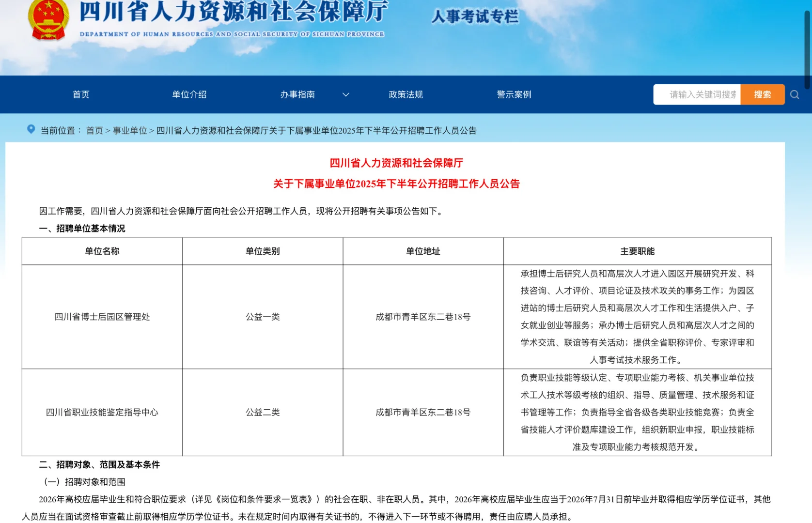Screen dimensions: 812x523
Task: Click the national emblem logo in header
Action: pyautogui.click(x=48, y=19)
